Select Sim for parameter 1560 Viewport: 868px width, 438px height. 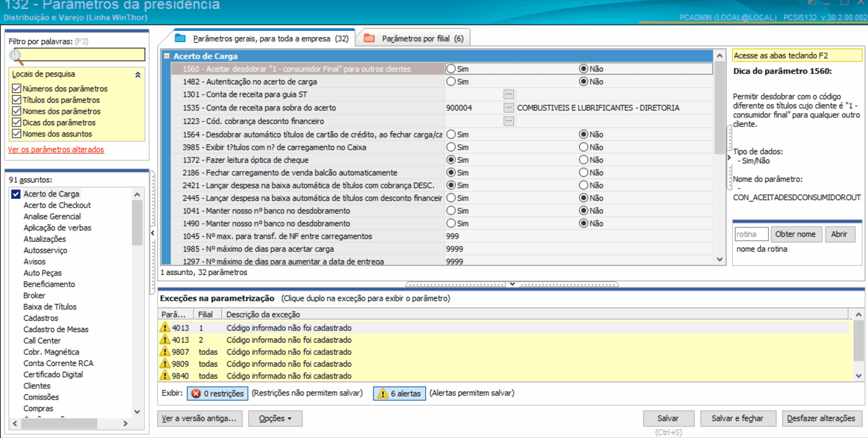point(451,69)
